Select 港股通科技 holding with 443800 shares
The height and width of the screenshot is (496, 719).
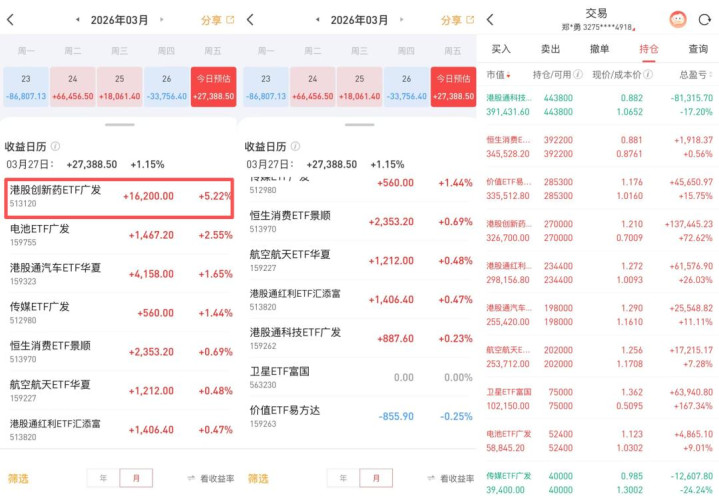point(599,105)
